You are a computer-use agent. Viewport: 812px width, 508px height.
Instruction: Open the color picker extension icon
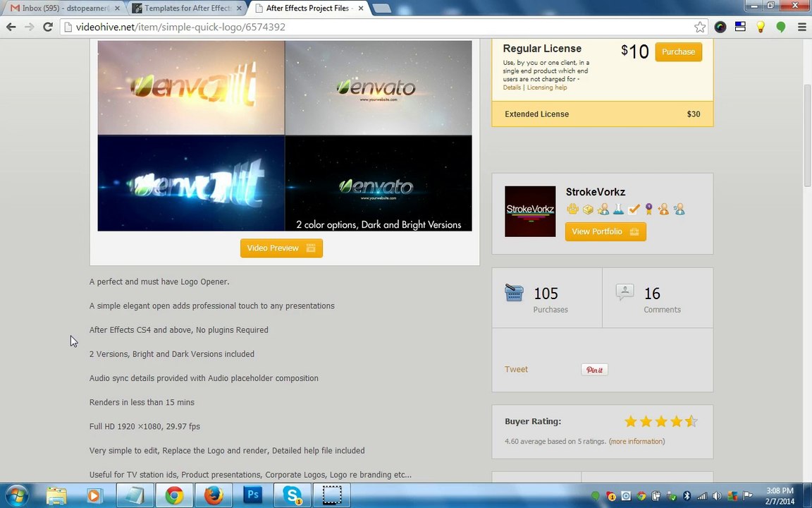[720, 27]
